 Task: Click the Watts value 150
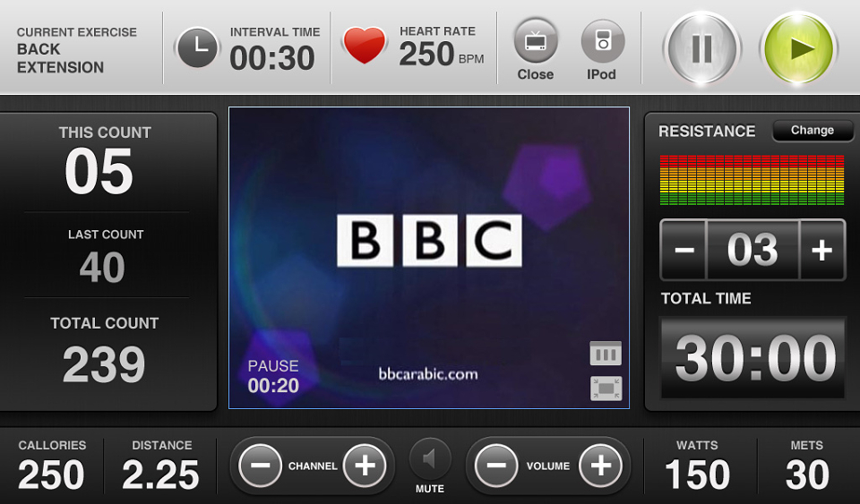[697, 475]
